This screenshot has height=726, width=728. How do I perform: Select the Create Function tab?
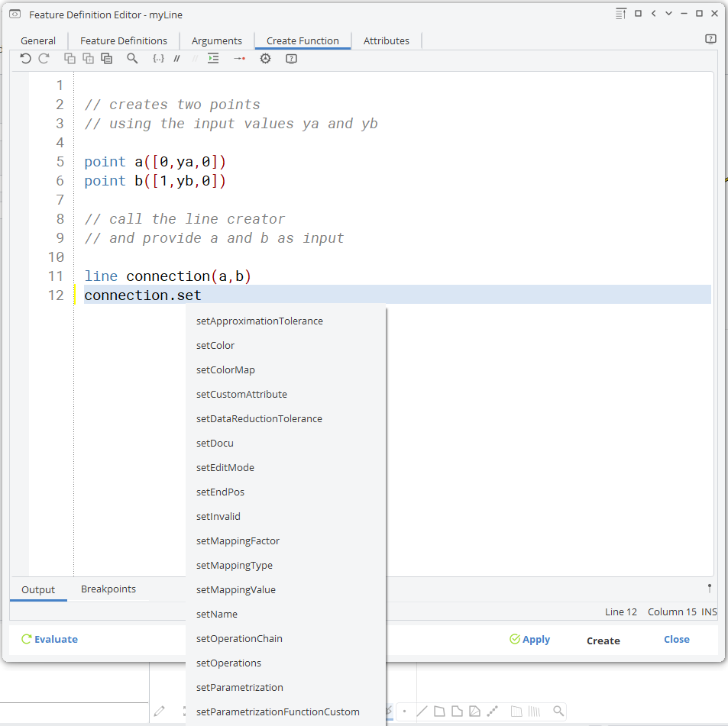(x=303, y=40)
